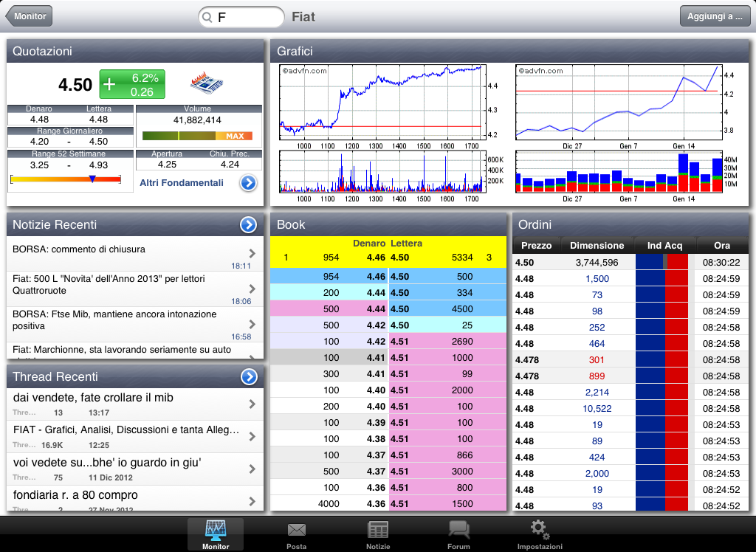Viewport: 756px width, 552px height.
Task: Open chevron for 'FIAT - Grafici, Analisi' thread
Action: 252,436
